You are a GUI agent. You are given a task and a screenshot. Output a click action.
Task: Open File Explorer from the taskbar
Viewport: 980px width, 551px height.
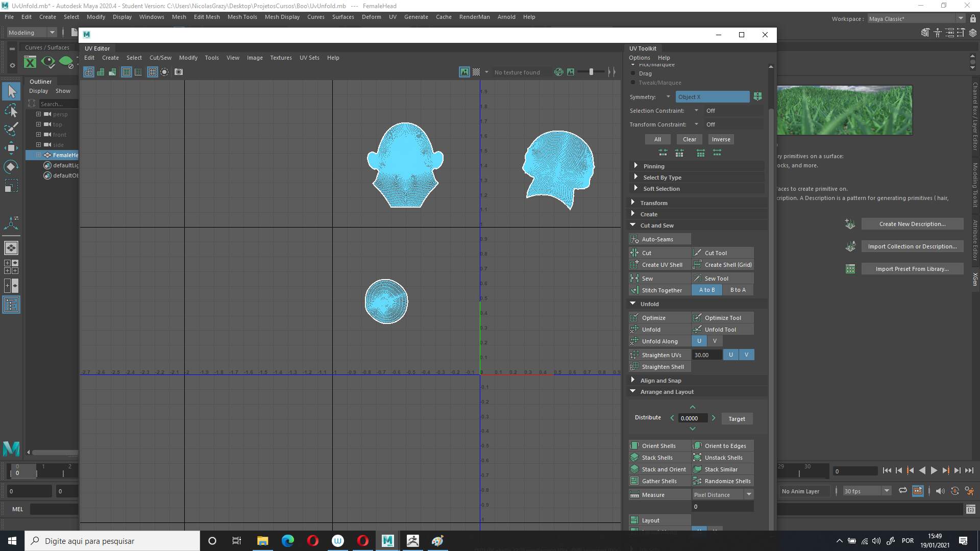click(262, 540)
